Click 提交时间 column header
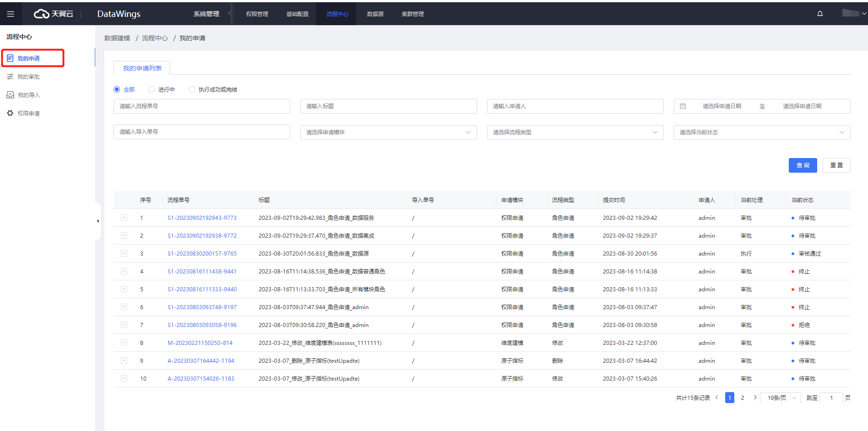 point(613,200)
